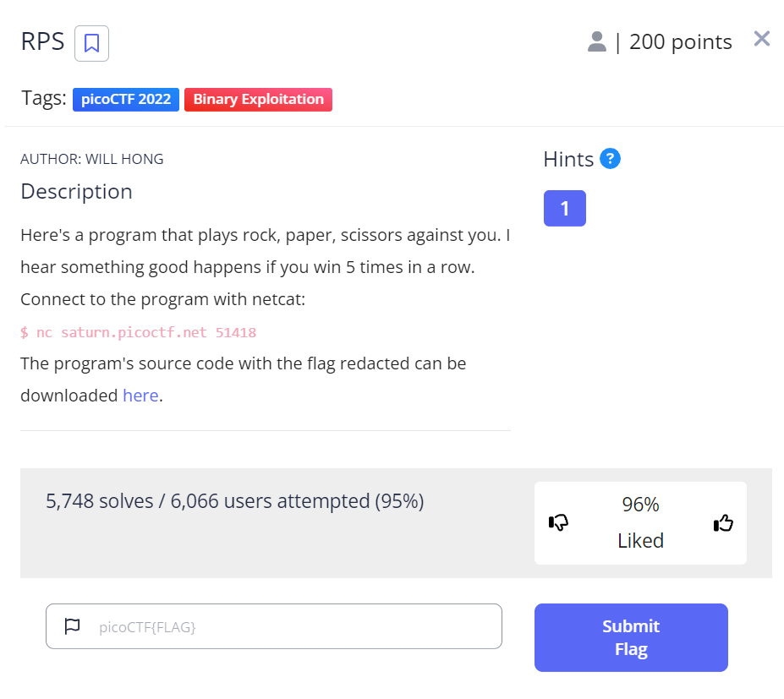Viewport: 784px width, 699px height.
Task: Dislike the challenge with thumbs down
Action: click(558, 523)
